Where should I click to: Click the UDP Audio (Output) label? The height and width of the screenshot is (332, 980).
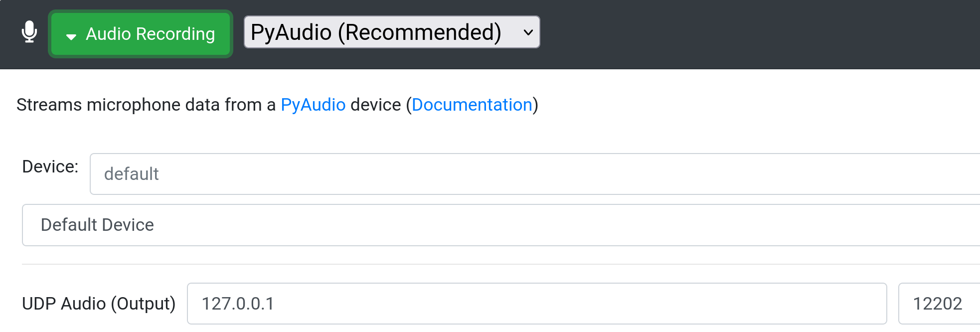click(99, 303)
